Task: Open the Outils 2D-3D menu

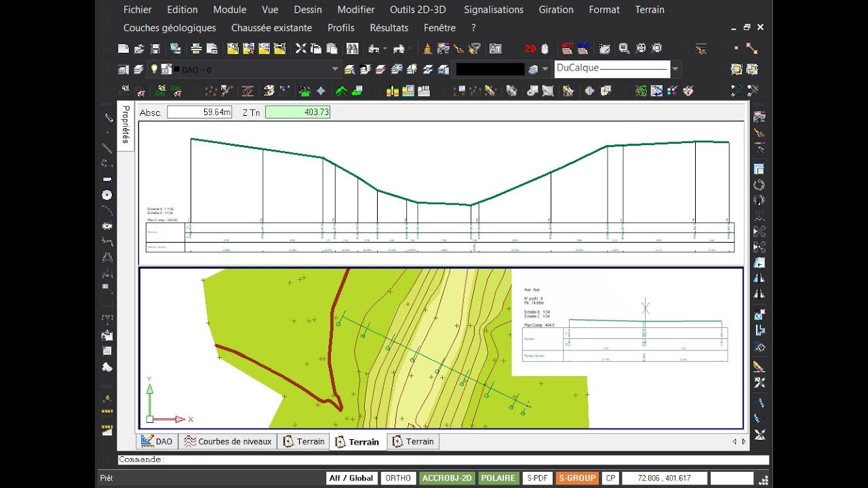Action: (x=418, y=9)
